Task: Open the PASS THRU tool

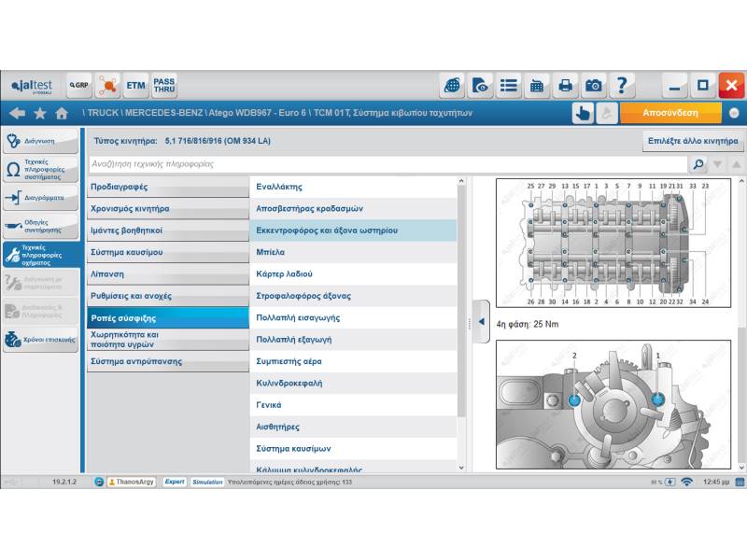Action: pos(164,86)
